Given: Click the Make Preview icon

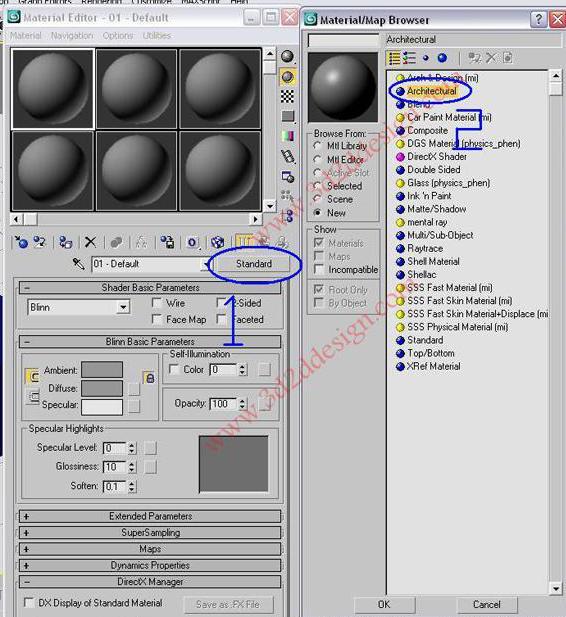Looking at the screenshot, I should 287,156.
